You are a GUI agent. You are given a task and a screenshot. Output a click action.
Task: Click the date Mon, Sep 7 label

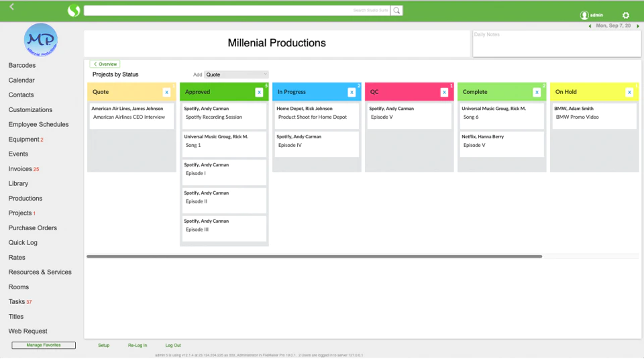(x=613, y=26)
